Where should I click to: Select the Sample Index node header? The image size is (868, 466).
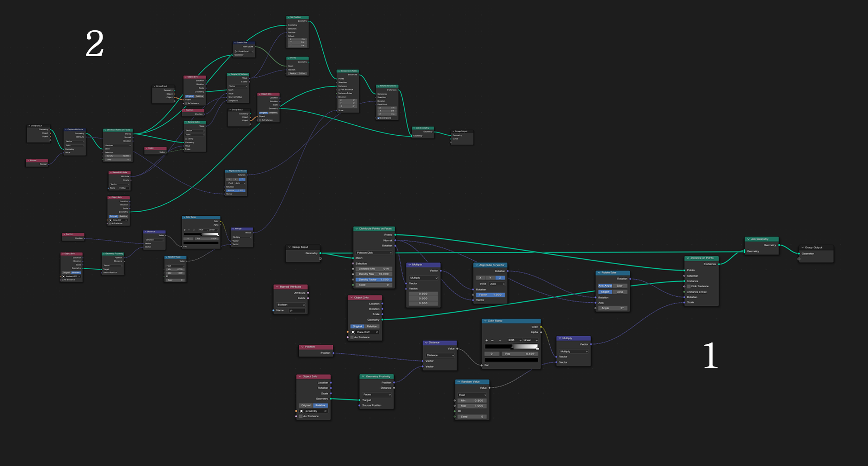(195, 122)
